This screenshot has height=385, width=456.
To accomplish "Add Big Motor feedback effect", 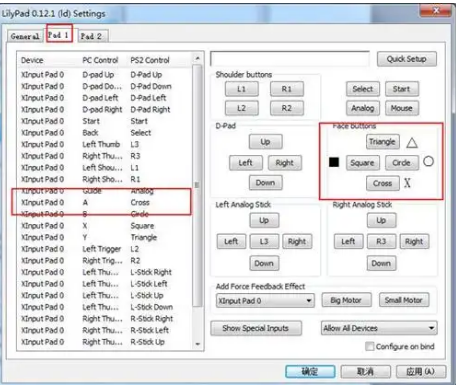I will [x=346, y=300].
